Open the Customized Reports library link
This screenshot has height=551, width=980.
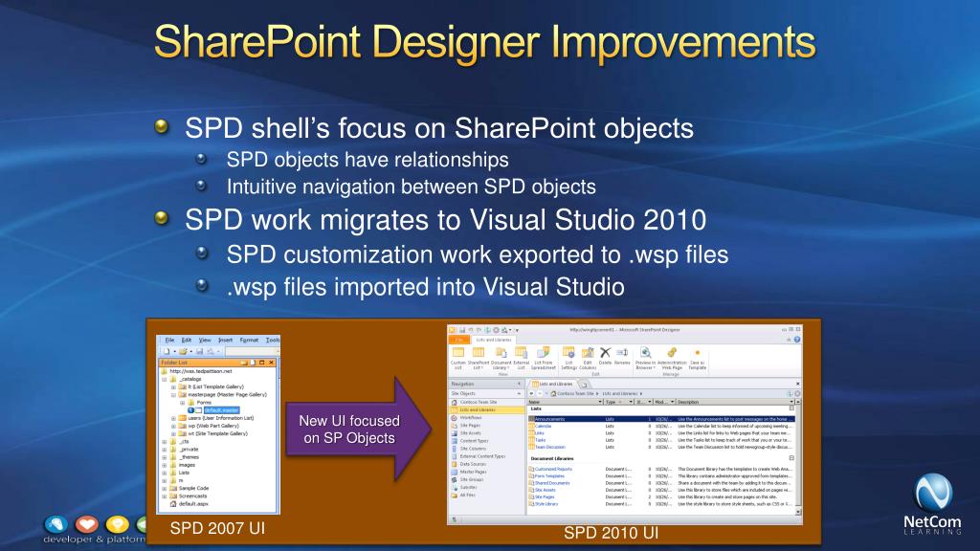pyautogui.click(x=553, y=469)
